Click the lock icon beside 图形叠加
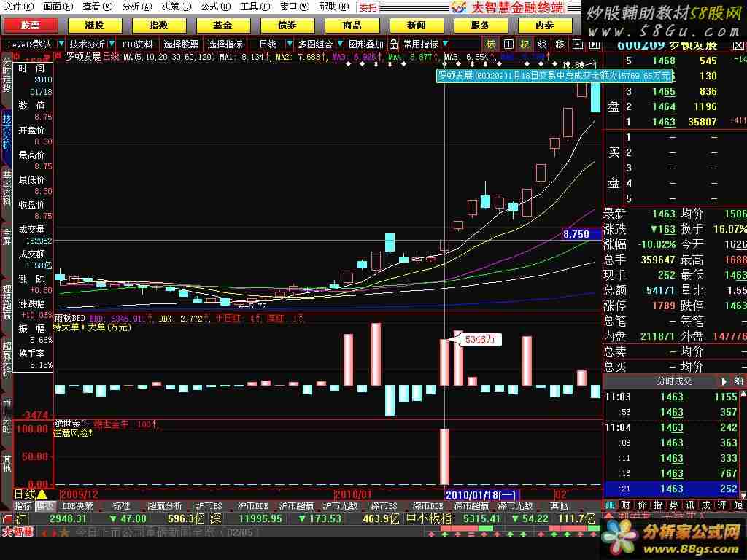Viewport: 747px width, 560px height. (393, 44)
